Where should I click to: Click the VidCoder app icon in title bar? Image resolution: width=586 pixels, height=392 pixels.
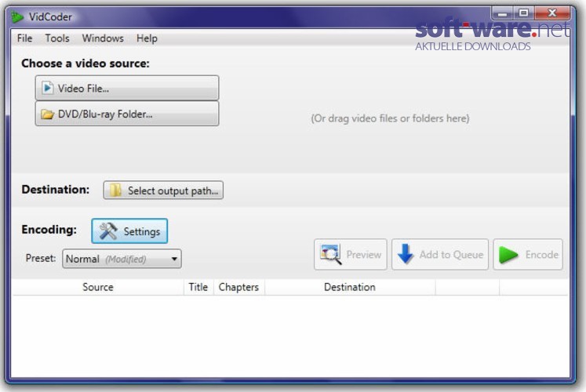[16, 16]
